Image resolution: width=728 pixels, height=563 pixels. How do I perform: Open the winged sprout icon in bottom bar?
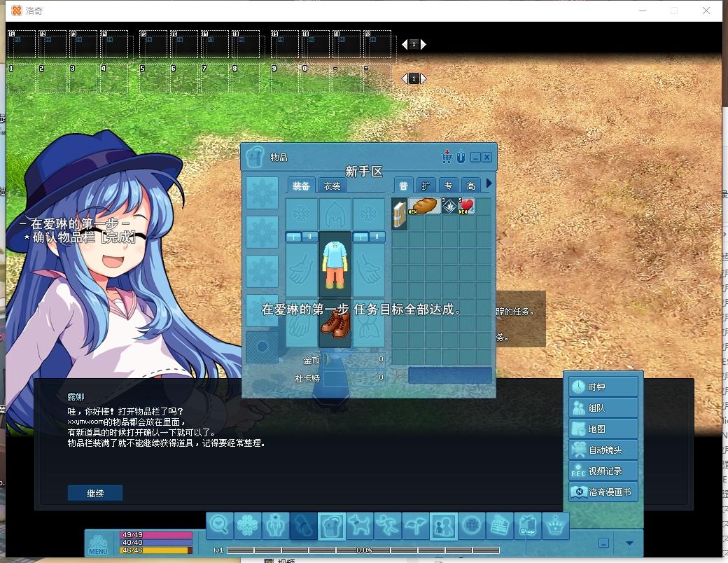(416, 526)
